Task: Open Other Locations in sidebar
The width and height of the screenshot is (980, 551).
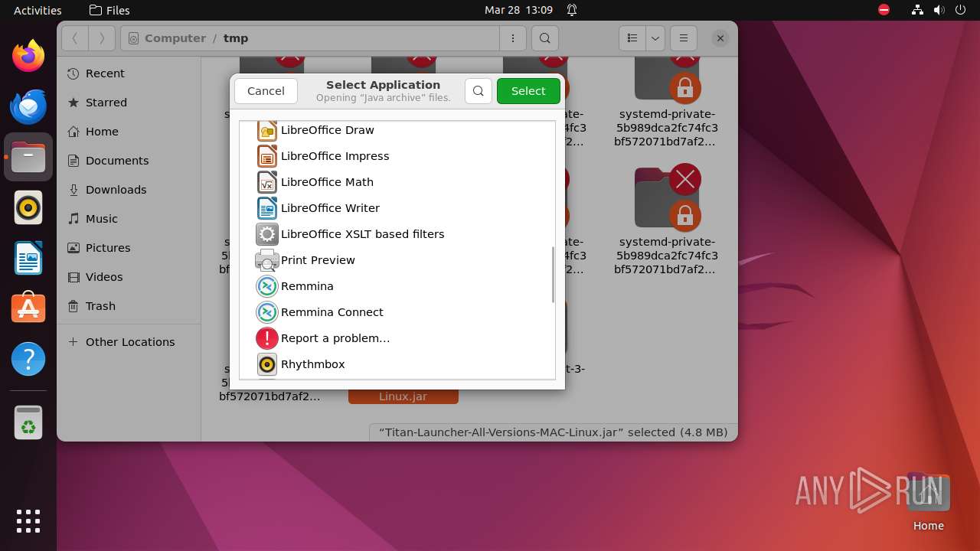Action: tap(129, 342)
